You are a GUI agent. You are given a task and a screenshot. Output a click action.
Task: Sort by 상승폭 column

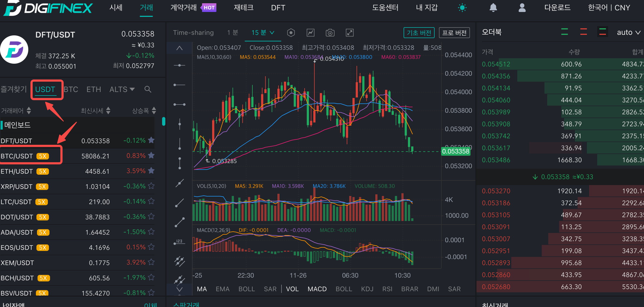144,111
